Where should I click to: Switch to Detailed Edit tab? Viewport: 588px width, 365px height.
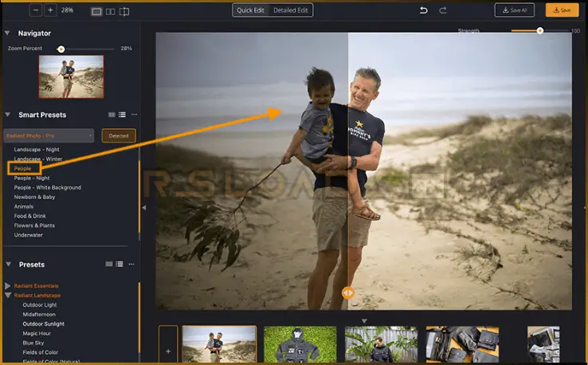pyautogui.click(x=291, y=10)
